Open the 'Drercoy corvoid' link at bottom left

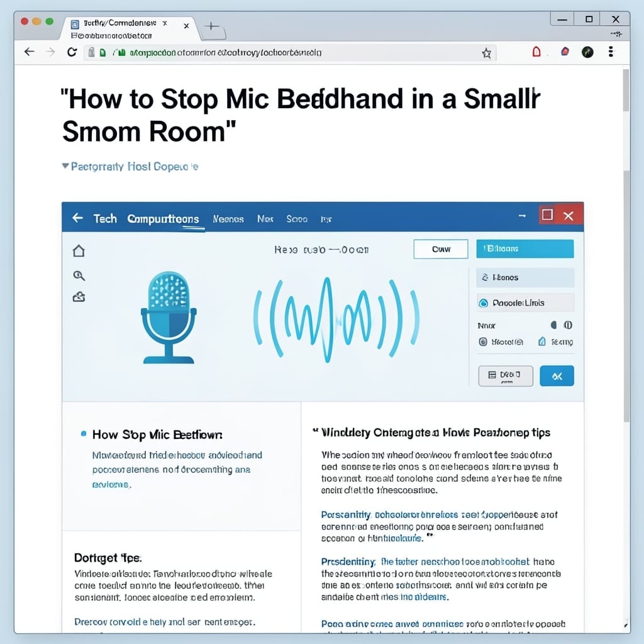click(x=165, y=622)
